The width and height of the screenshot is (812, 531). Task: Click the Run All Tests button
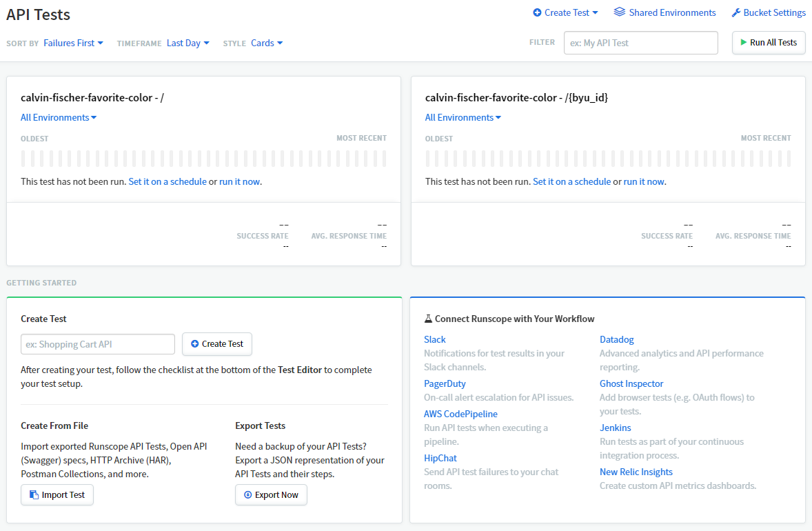769,43
